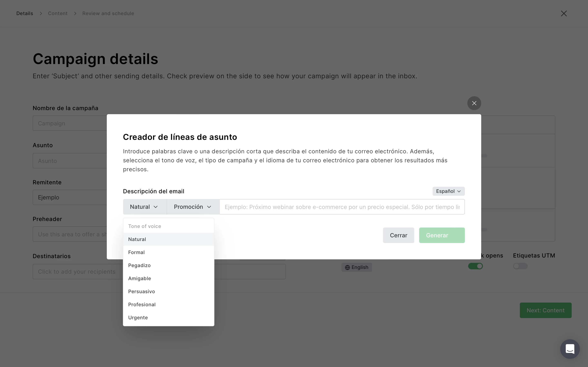Choose Urgente from the tone list
Image resolution: width=588 pixels, height=367 pixels.
[x=138, y=318]
